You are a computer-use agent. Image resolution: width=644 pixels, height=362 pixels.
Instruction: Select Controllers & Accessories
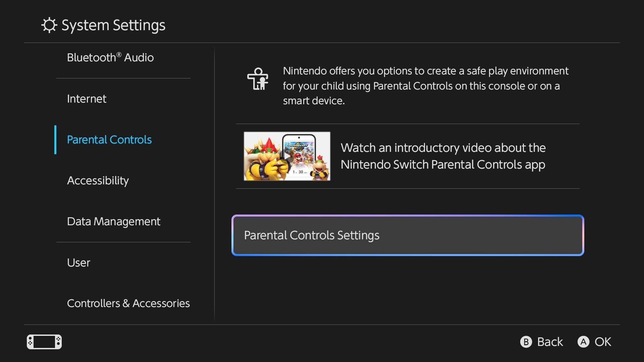[x=128, y=303]
